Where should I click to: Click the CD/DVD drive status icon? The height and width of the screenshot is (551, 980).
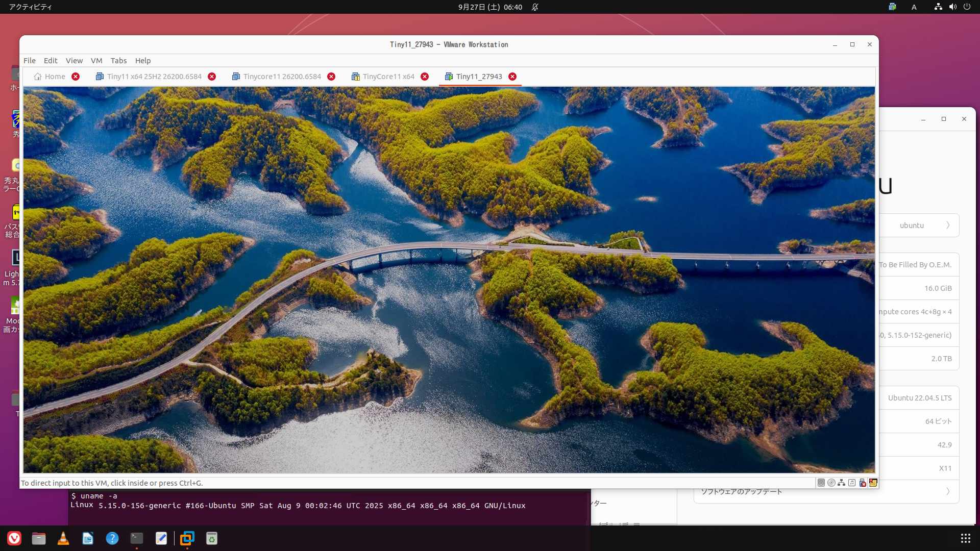(x=831, y=483)
